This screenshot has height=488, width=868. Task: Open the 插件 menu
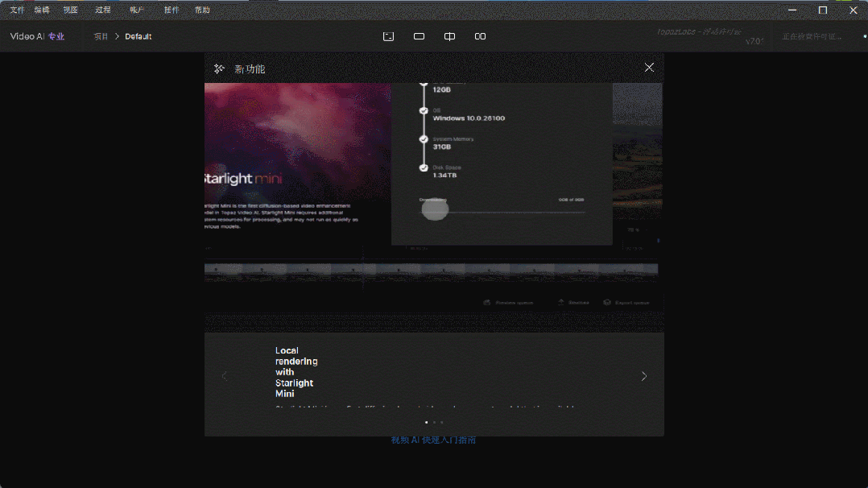[x=172, y=10]
